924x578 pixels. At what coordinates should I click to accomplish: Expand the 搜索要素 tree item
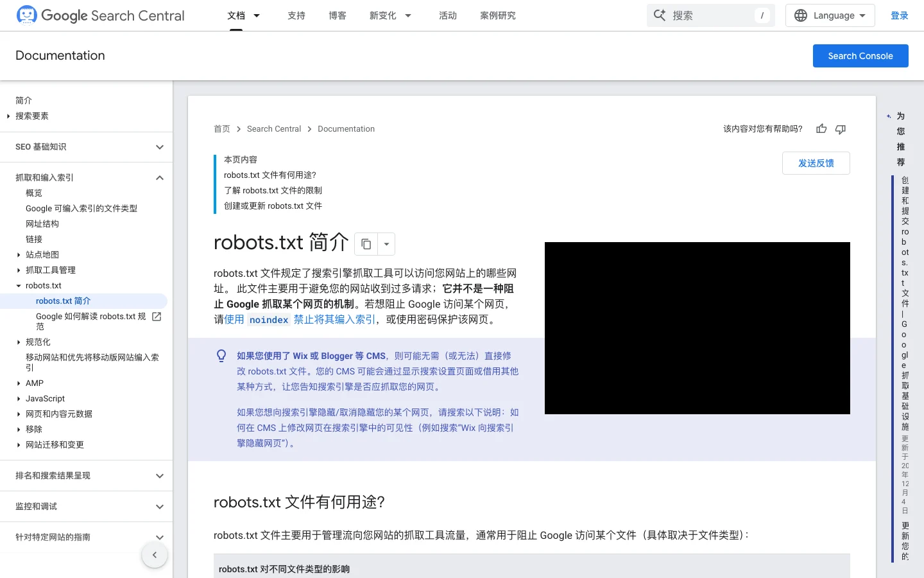[x=8, y=116]
